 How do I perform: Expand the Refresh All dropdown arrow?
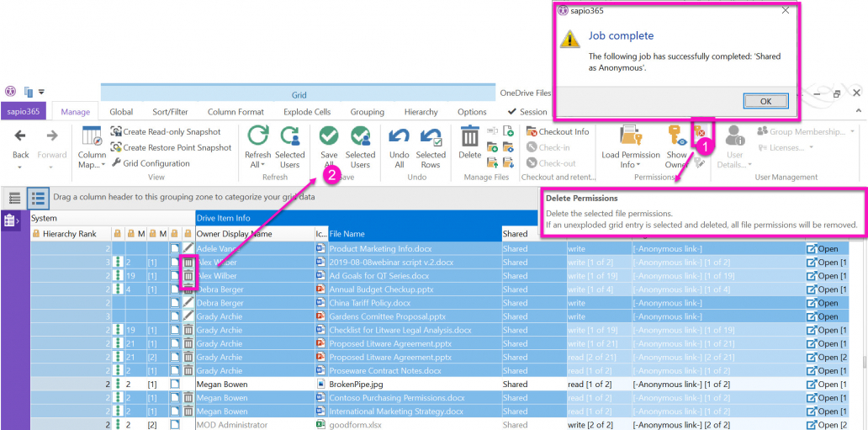tap(263, 165)
